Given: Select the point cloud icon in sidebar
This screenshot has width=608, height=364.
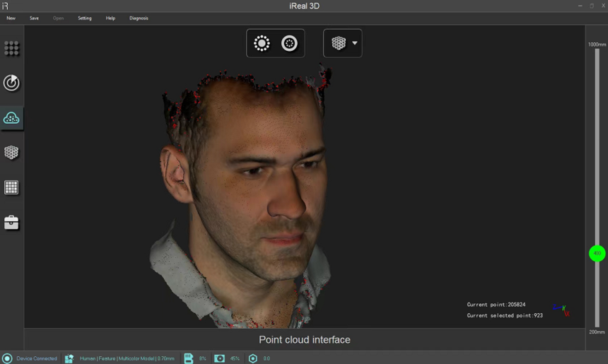Looking at the screenshot, I should click(x=11, y=118).
